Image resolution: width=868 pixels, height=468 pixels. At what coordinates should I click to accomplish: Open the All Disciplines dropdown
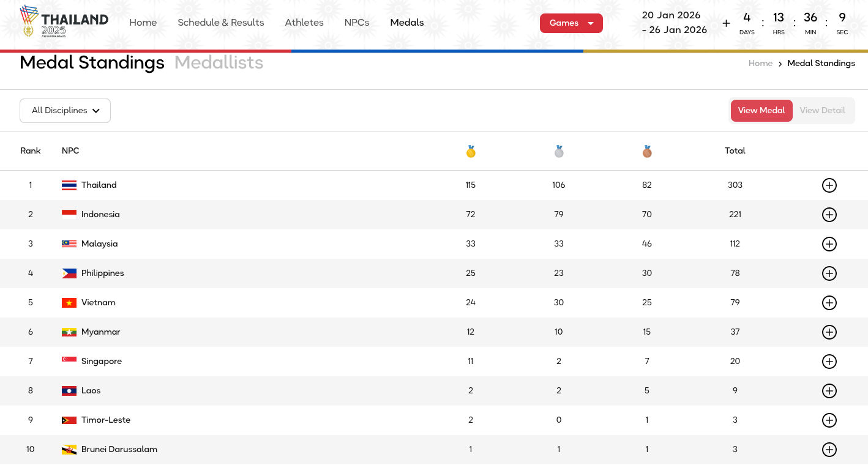click(x=65, y=111)
